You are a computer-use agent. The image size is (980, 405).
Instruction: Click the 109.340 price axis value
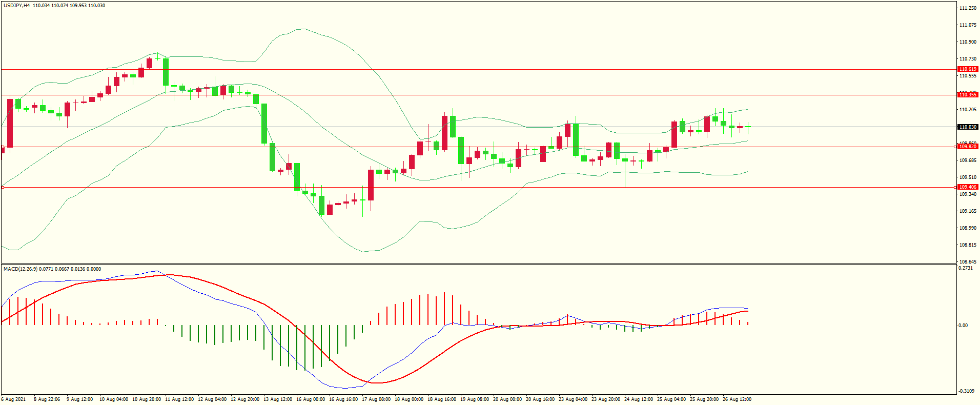[968, 194]
